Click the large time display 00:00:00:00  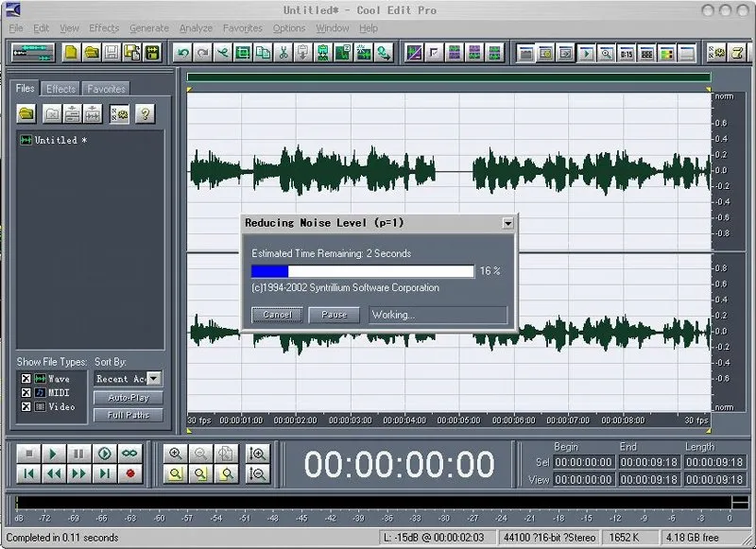click(x=399, y=464)
